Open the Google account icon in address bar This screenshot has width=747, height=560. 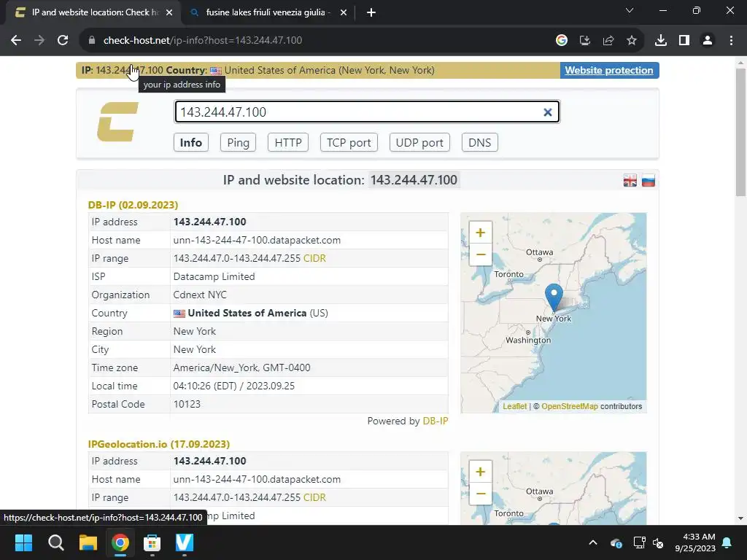(x=562, y=41)
